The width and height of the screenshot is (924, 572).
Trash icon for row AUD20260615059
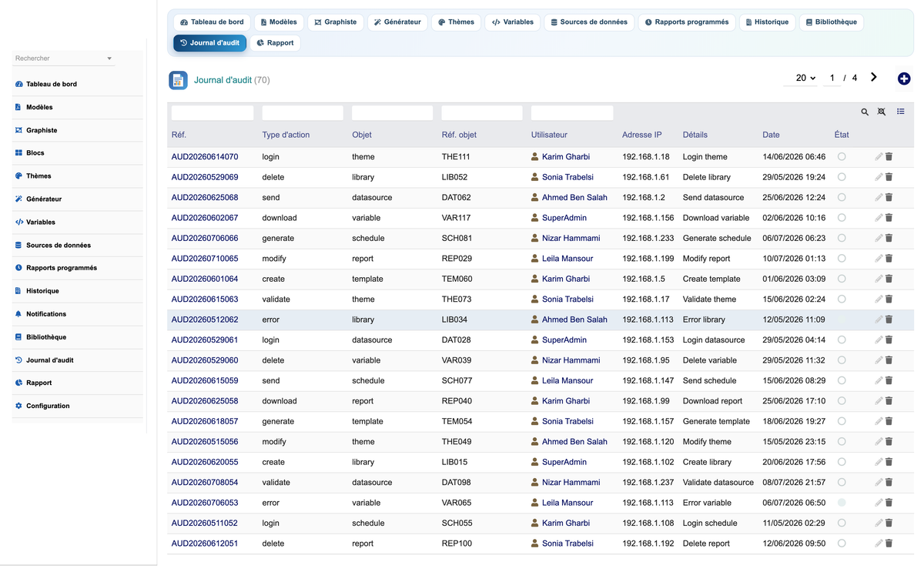[x=889, y=381]
